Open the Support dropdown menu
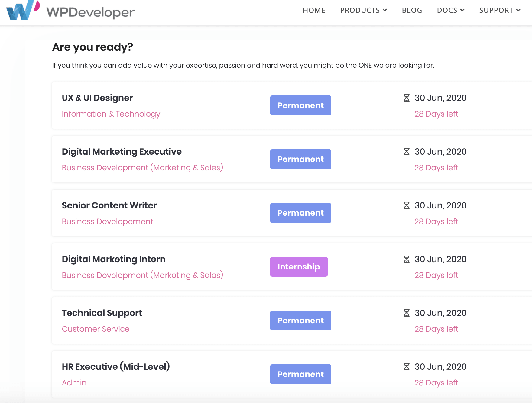Screen dimensions: 532x403 (499, 10)
